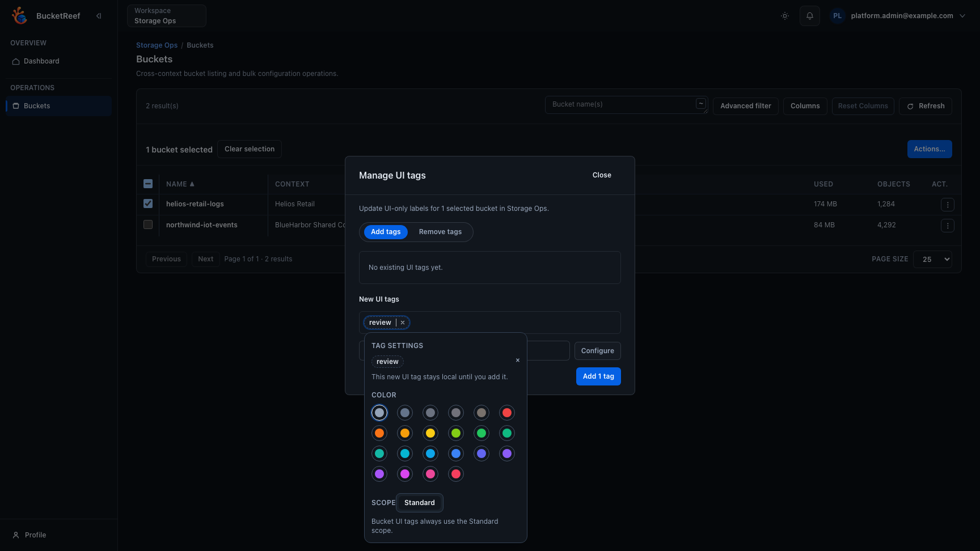Click the PL user avatar
Image resolution: width=980 pixels, height=551 pixels.
tap(838, 16)
